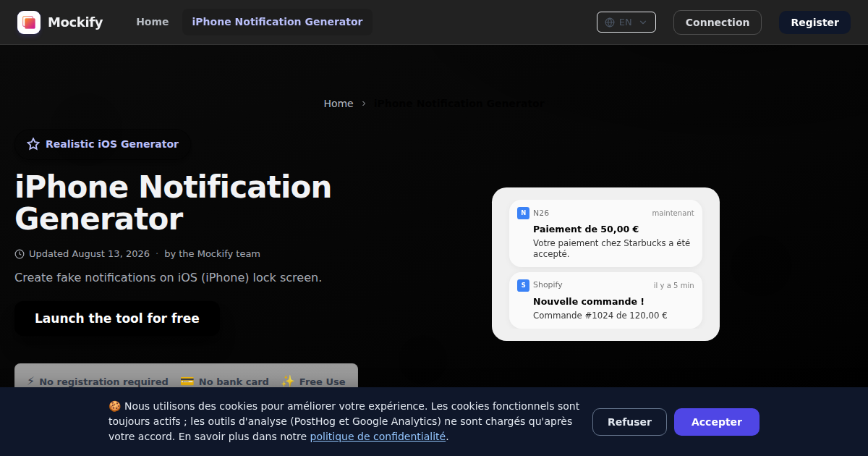Click the clock icon beside update date
Viewport: 868px width, 456px height.
pyautogui.click(x=20, y=254)
